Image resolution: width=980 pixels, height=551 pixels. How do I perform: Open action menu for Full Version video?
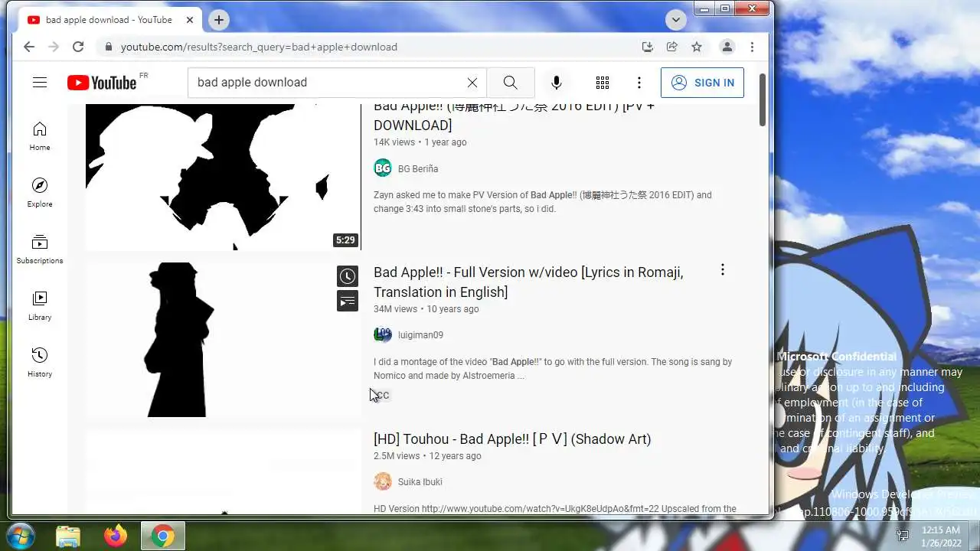point(722,269)
